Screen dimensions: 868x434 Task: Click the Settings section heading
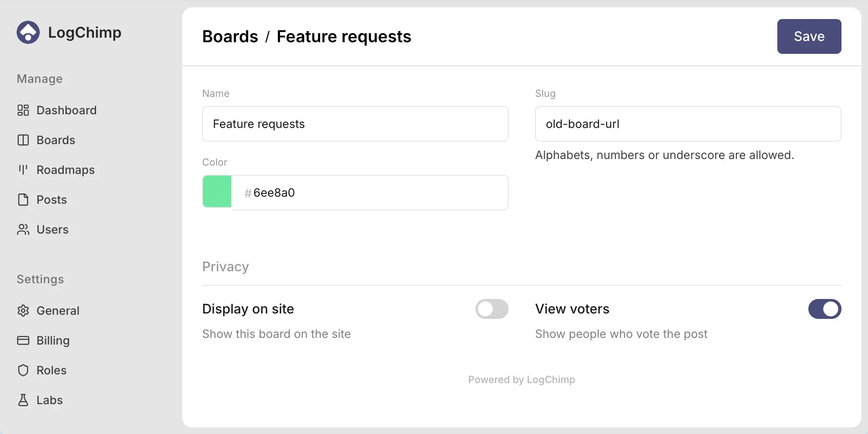(40, 279)
